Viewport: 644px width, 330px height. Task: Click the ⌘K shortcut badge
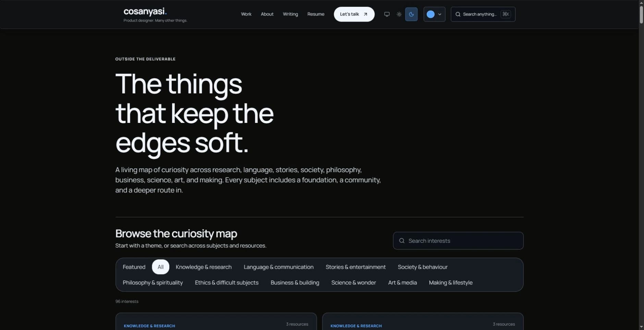click(x=506, y=14)
